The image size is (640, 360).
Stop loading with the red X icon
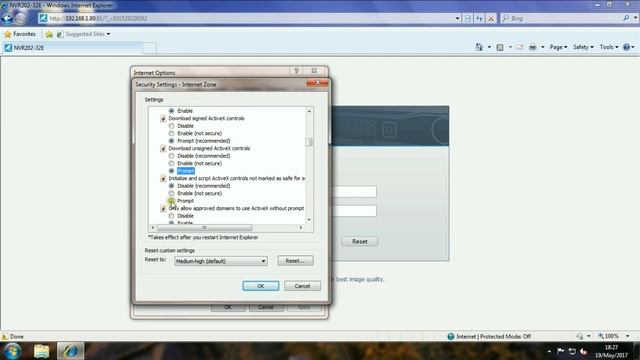point(491,18)
